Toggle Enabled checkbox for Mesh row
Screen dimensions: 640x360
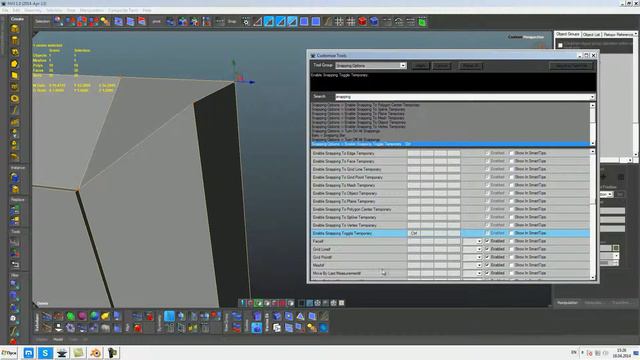click(x=487, y=265)
